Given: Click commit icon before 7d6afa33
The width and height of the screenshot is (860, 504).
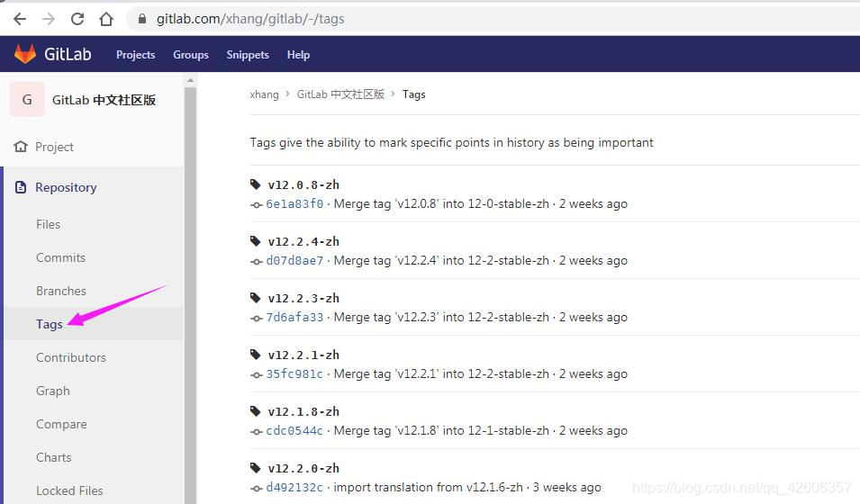Looking at the screenshot, I should [x=256, y=318].
